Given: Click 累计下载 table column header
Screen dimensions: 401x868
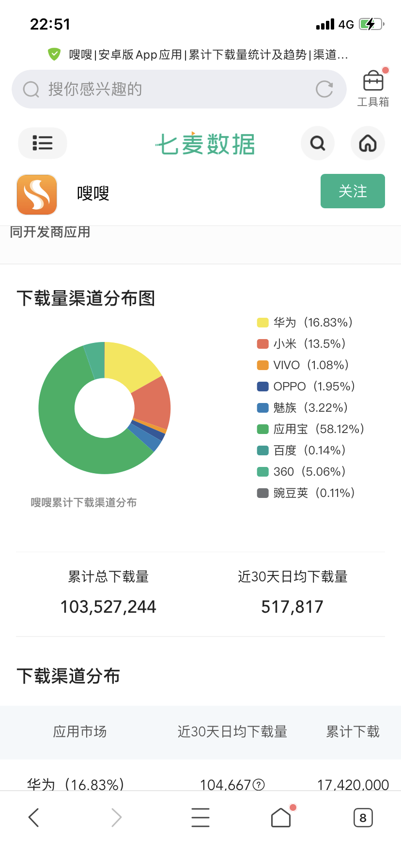Looking at the screenshot, I should (353, 731).
